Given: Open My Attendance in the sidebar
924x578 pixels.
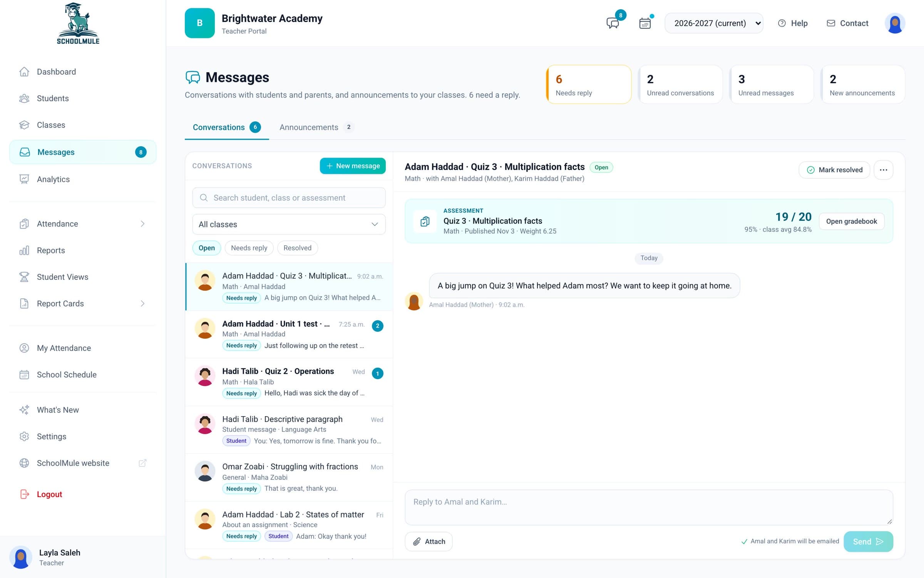Looking at the screenshot, I should coord(83,348).
